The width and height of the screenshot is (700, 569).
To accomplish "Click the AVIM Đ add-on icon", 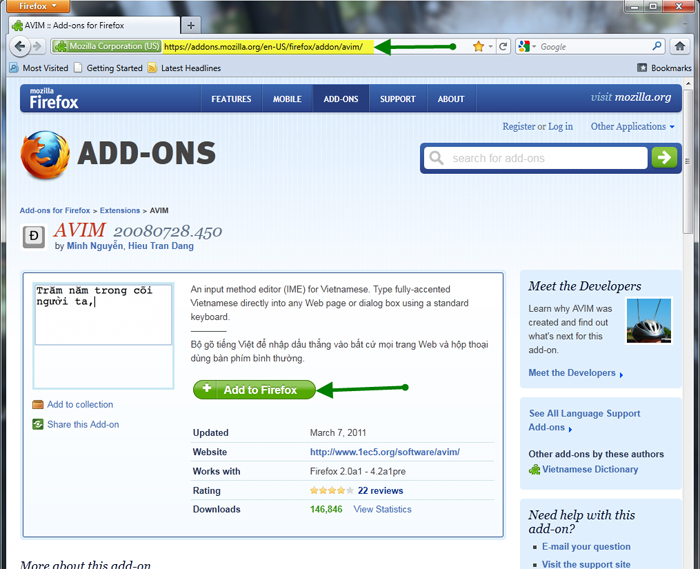I will tap(34, 237).
